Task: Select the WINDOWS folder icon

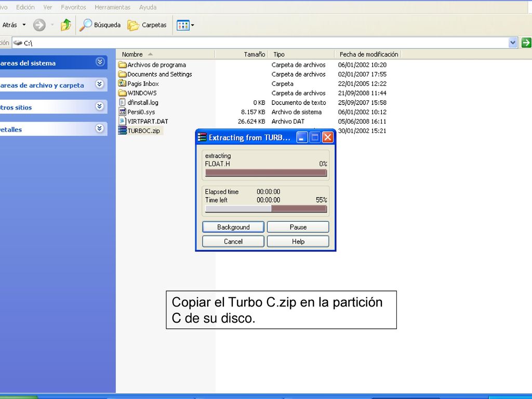Action: tap(122, 93)
